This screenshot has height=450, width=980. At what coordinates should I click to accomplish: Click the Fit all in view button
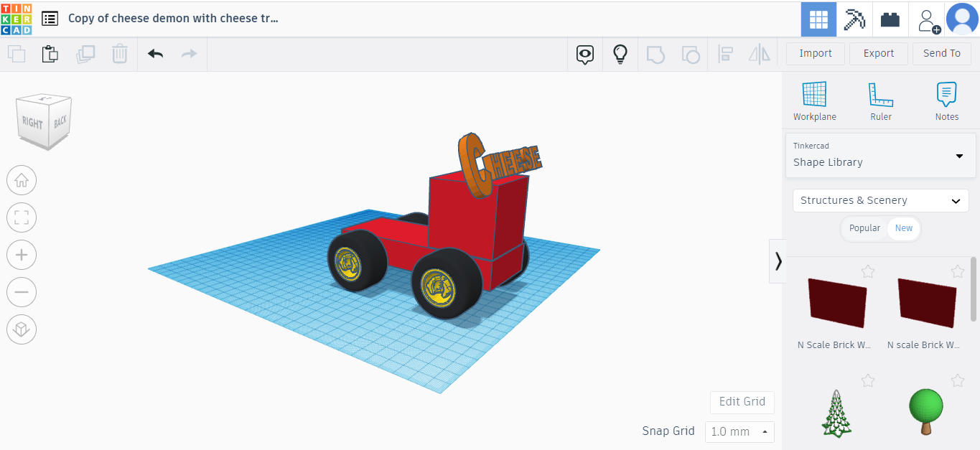click(22, 217)
